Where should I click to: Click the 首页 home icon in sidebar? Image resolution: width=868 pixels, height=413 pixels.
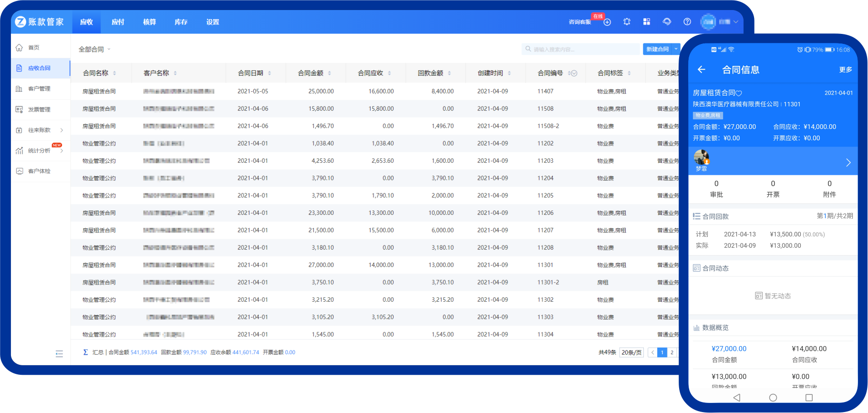point(20,48)
